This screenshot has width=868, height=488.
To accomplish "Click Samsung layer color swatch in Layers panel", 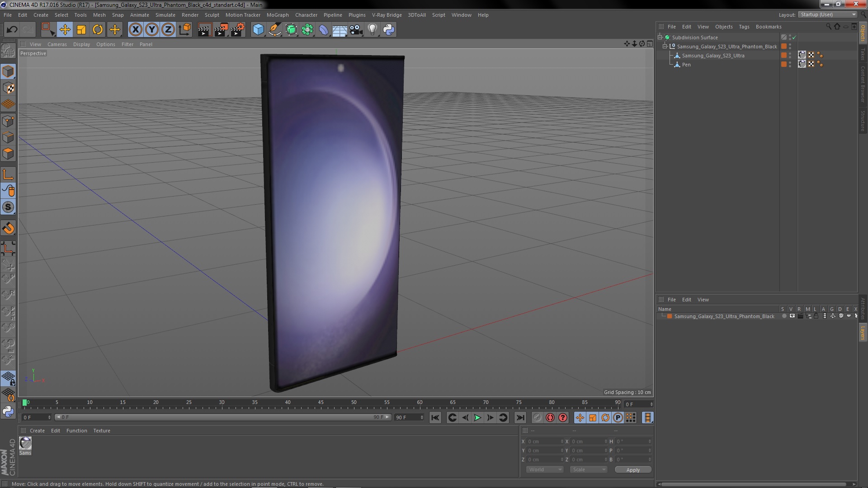I will click(670, 316).
